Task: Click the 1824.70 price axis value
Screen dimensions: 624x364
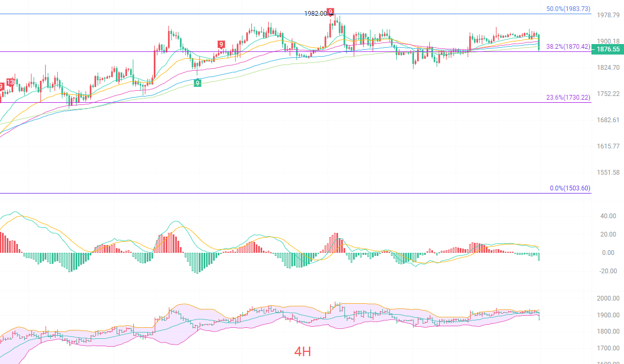Action: pyautogui.click(x=608, y=68)
